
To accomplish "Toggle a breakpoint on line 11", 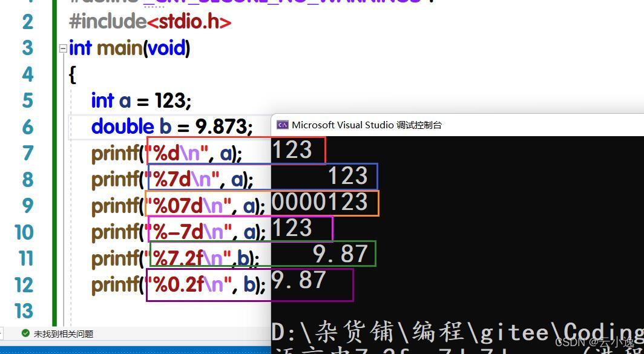I will click(7, 258).
